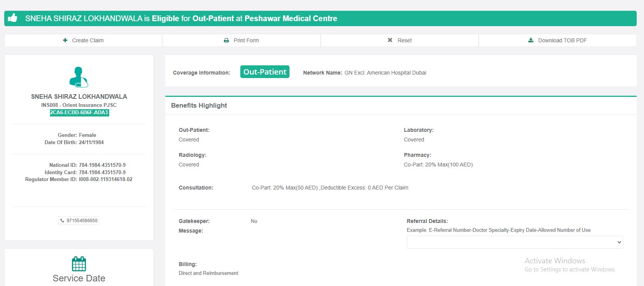Click the patient avatar icon

(79, 77)
